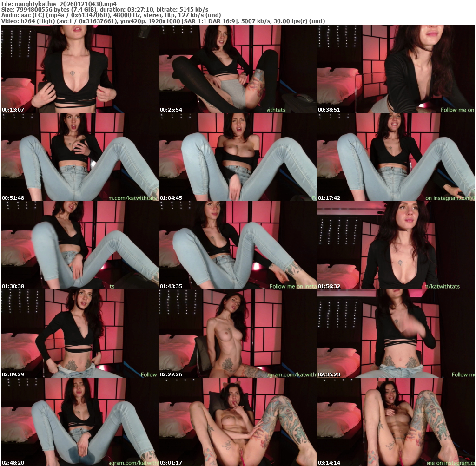Select the Video codec info line
Image resolution: width=476 pixels, height=466 pixels.
163,21
